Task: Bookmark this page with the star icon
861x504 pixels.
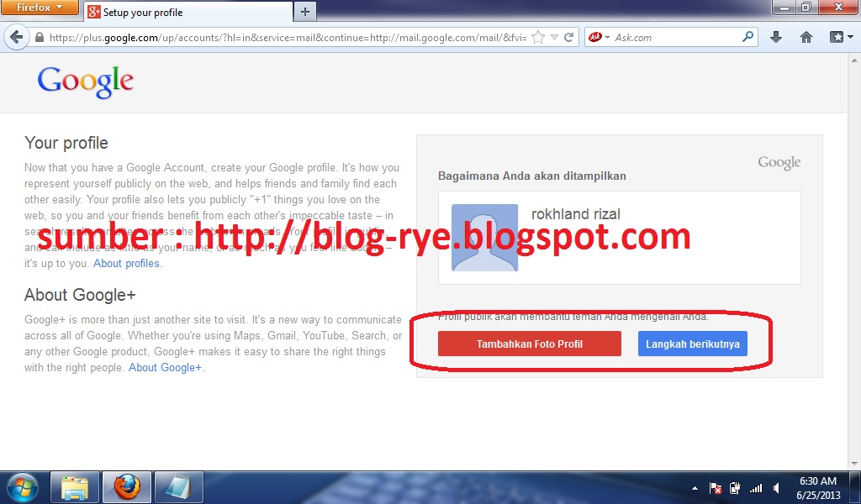Action: coord(539,37)
